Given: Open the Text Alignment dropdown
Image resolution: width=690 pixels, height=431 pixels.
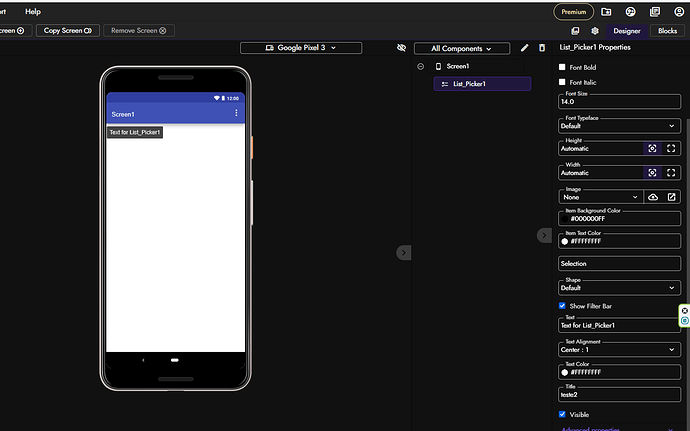Looking at the screenshot, I should tap(619, 350).
